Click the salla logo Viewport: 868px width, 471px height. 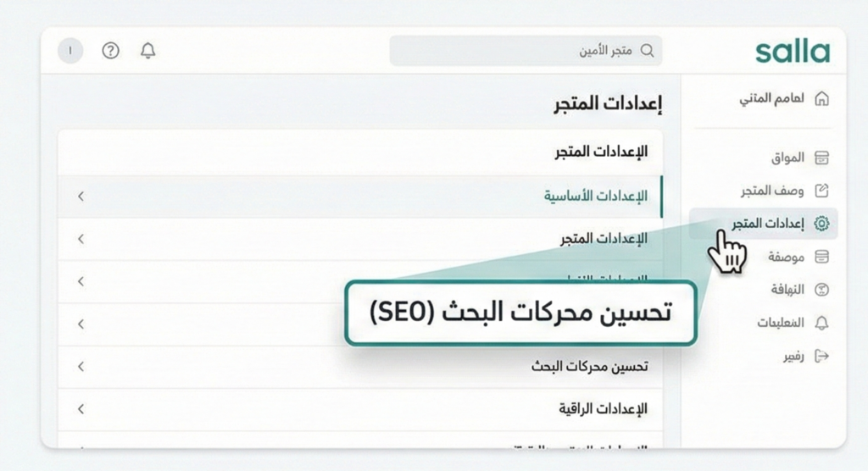(x=793, y=51)
